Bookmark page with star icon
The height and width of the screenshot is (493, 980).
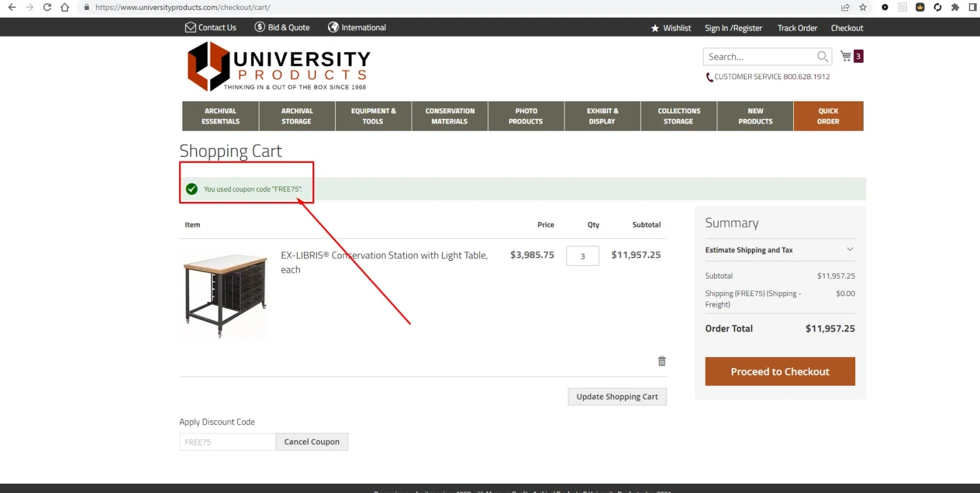863,7
